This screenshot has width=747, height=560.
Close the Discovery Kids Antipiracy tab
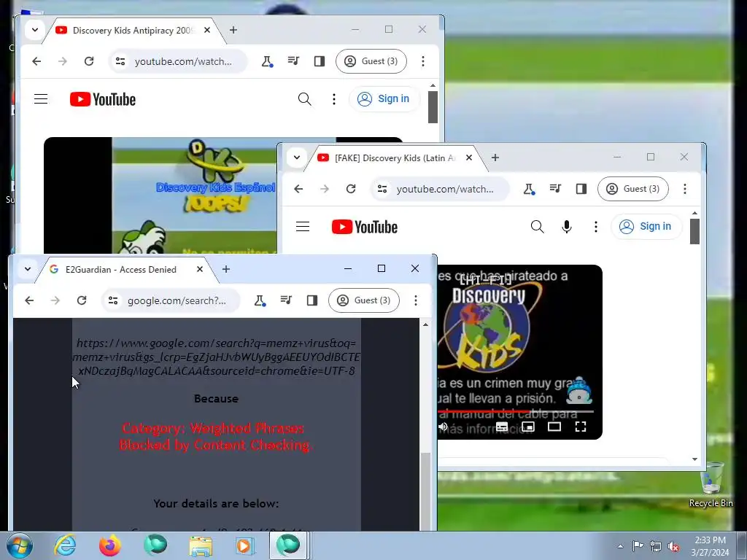click(206, 30)
